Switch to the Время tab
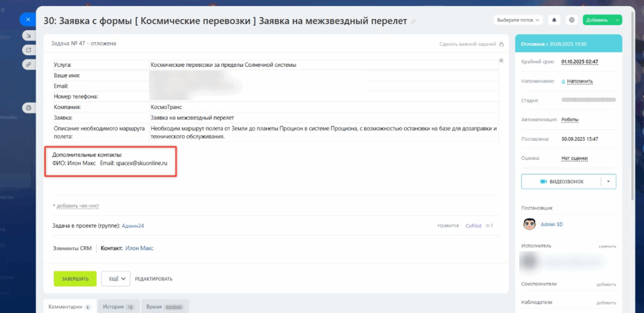 (x=165, y=306)
